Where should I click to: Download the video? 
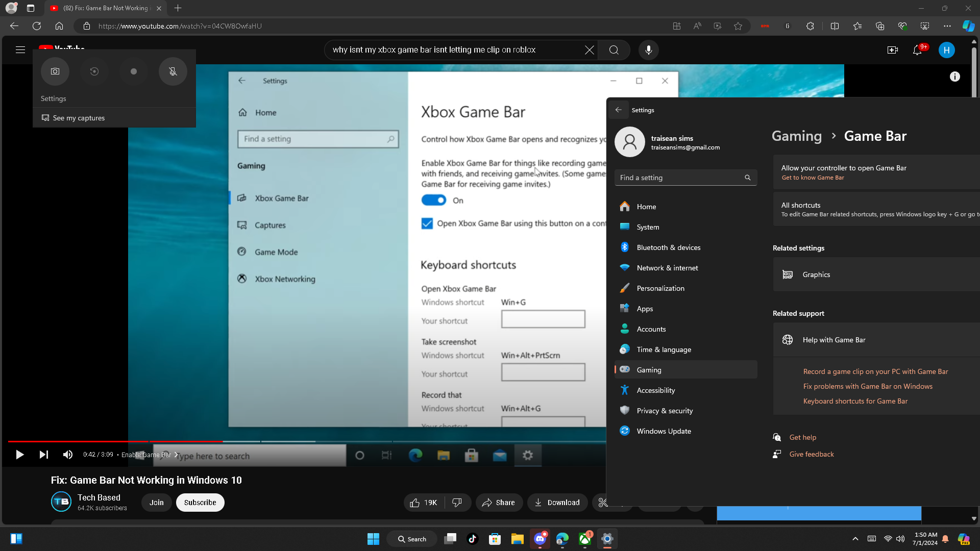pyautogui.click(x=557, y=503)
